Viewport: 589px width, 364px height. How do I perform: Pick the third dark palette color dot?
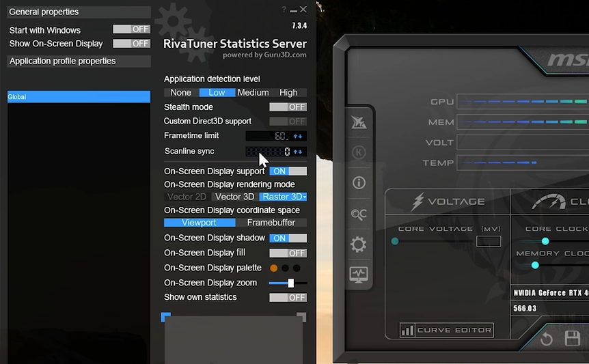click(x=297, y=268)
